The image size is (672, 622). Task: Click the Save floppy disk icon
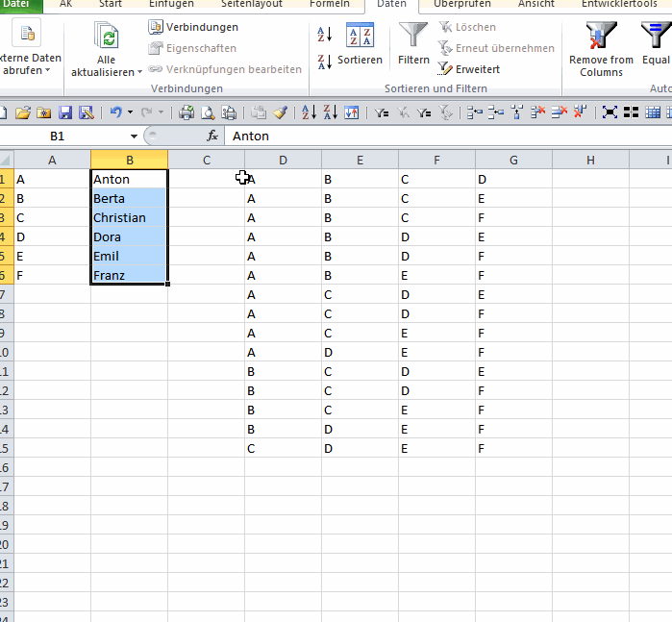[65, 112]
